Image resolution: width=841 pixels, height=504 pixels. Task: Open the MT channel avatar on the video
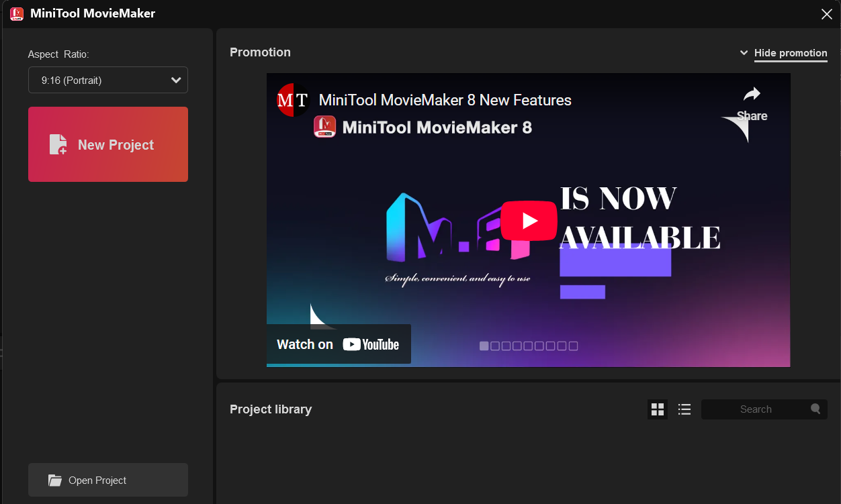tap(292, 100)
